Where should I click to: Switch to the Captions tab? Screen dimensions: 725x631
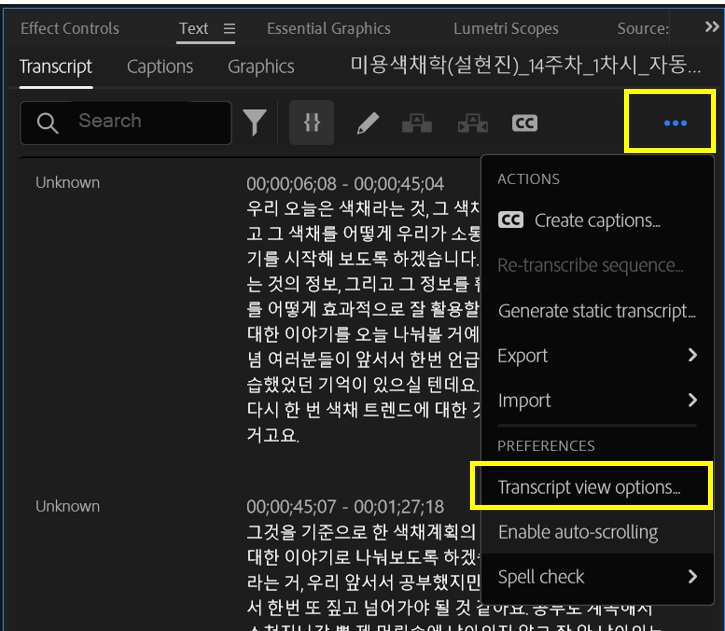coord(160,67)
